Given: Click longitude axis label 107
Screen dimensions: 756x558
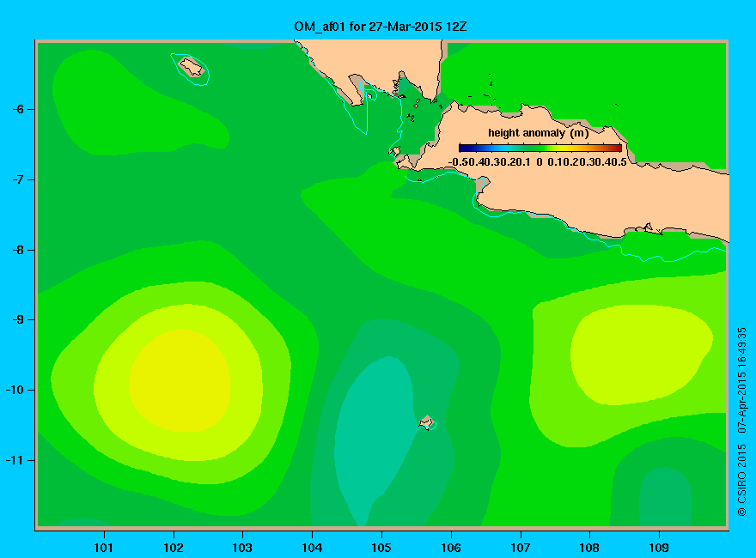Looking at the screenshot, I should [x=521, y=548].
